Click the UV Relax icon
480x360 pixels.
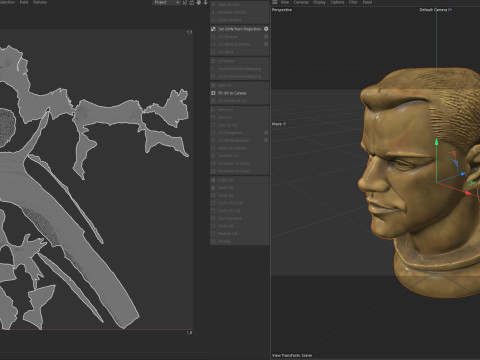point(213,61)
